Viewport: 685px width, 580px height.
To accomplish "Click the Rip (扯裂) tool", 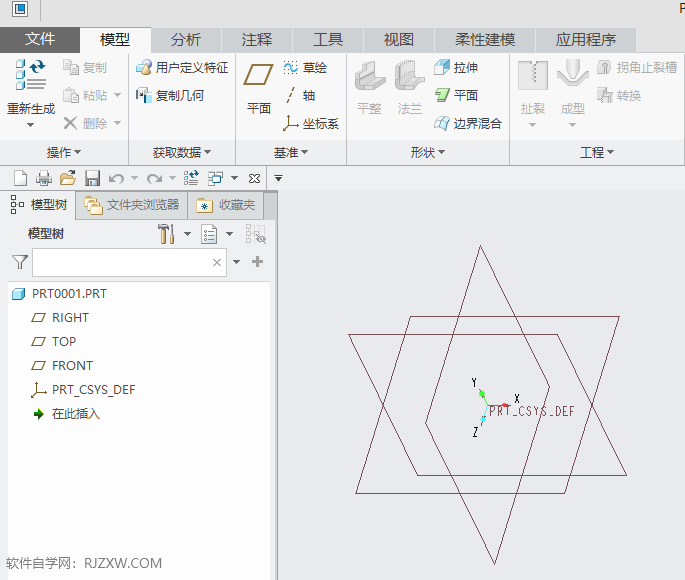I will pos(533,88).
